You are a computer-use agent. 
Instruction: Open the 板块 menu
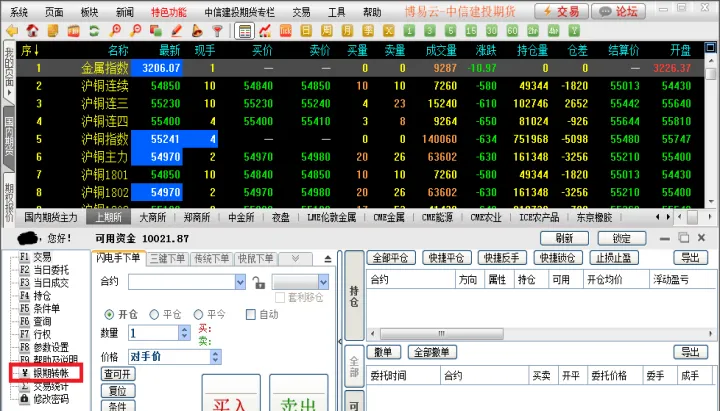click(89, 11)
